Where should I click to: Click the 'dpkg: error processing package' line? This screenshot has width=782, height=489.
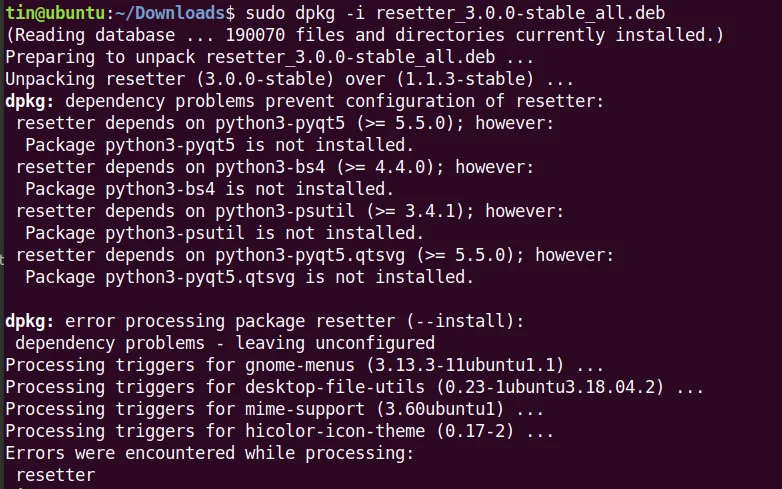point(264,321)
